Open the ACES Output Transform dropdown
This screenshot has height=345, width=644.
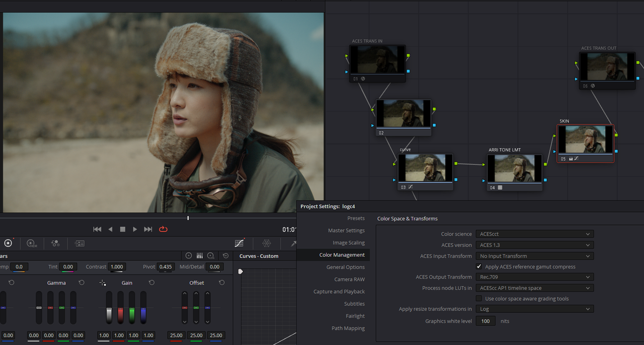coord(534,277)
